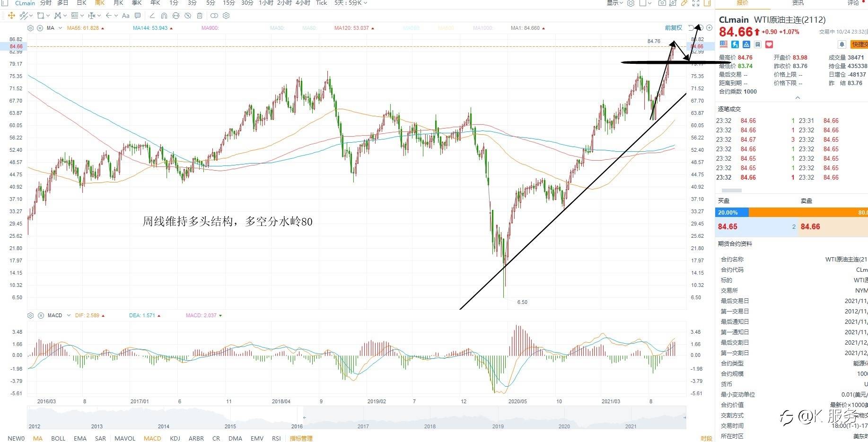Switch to 月K monthly chart tab
This screenshot has width=868, height=442.
coord(118,3)
